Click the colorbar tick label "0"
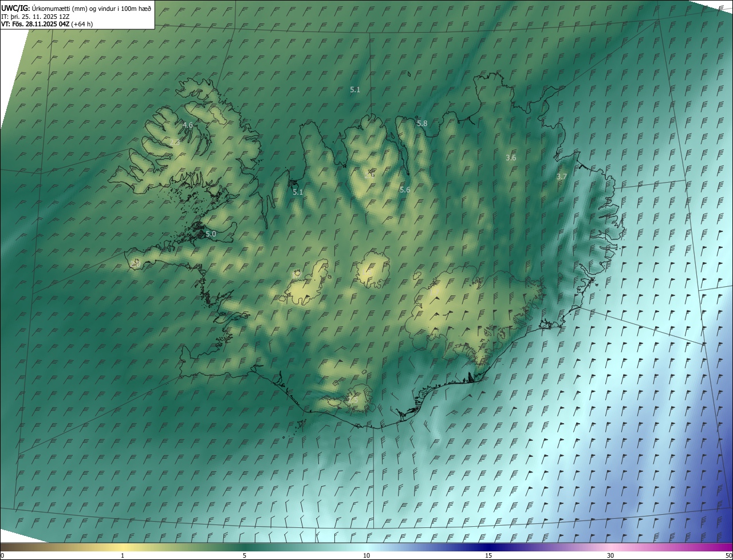The width and height of the screenshot is (733, 560). point(2,556)
